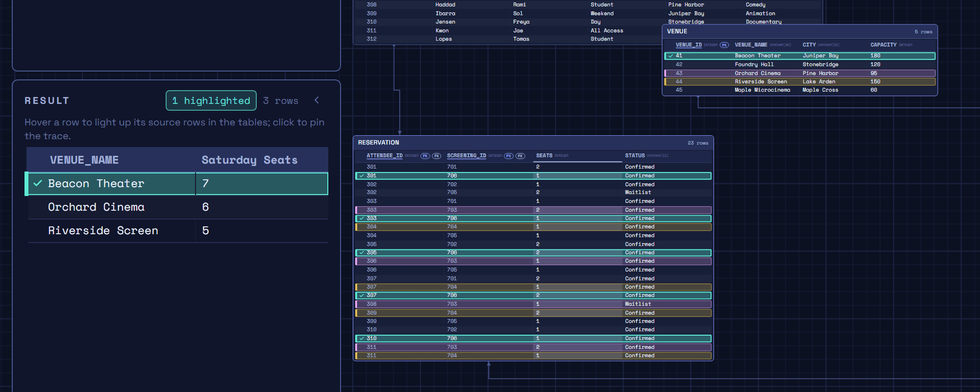The height and width of the screenshot is (392, 980).
Task: Click the VENUE table title
Action: (677, 31)
